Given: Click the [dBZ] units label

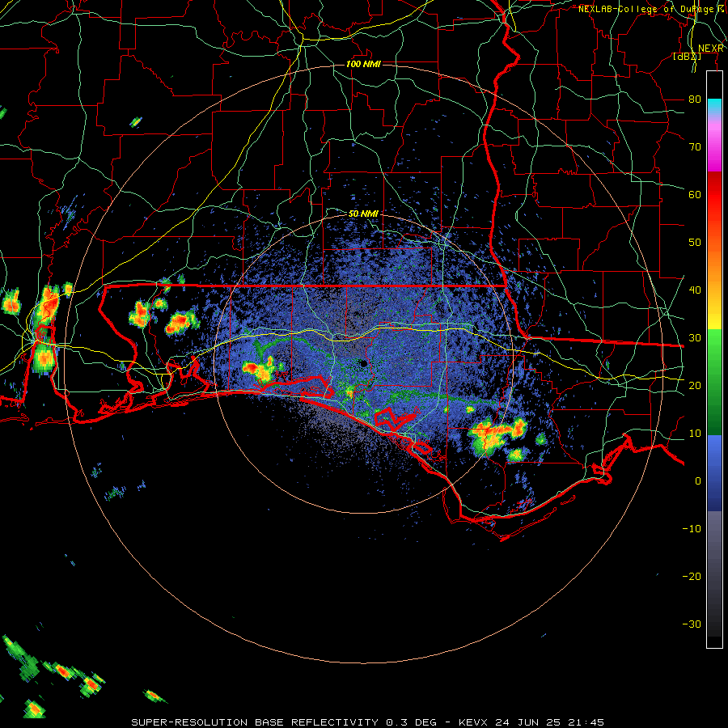Looking at the screenshot, I should [687, 57].
